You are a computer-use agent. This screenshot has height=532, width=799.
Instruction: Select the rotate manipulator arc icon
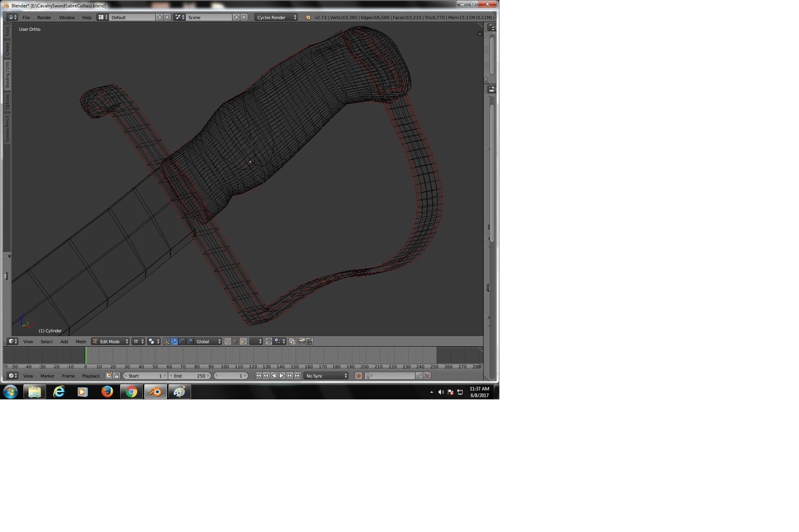pos(182,341)
